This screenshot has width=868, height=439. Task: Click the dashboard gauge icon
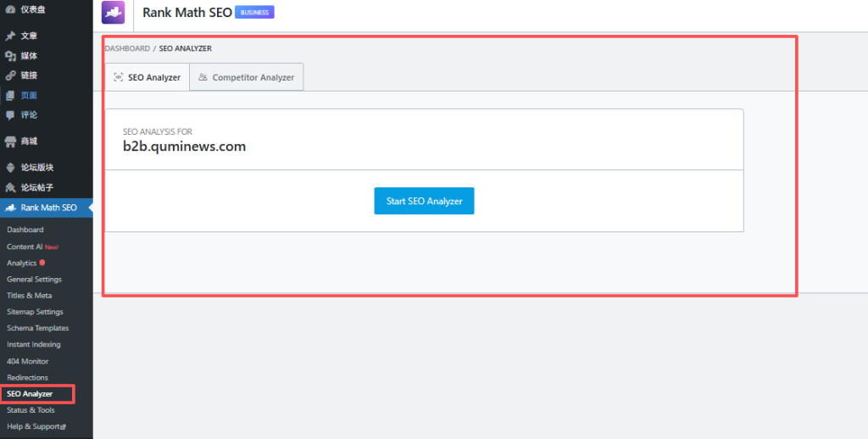click(10, 8)
